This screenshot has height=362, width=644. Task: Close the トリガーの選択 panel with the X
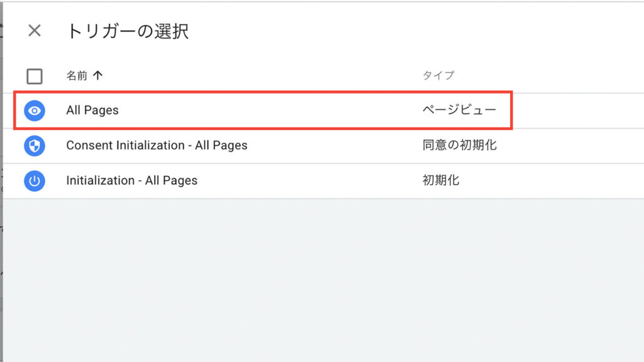(35, 30)
